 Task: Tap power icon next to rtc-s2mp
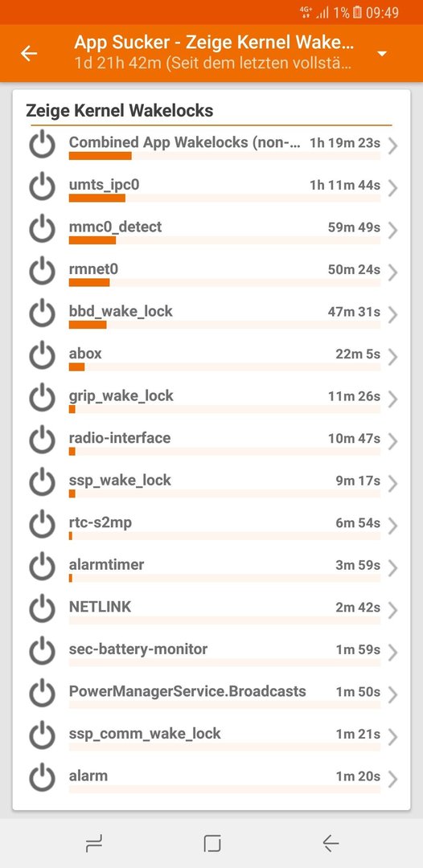point(42,524)
